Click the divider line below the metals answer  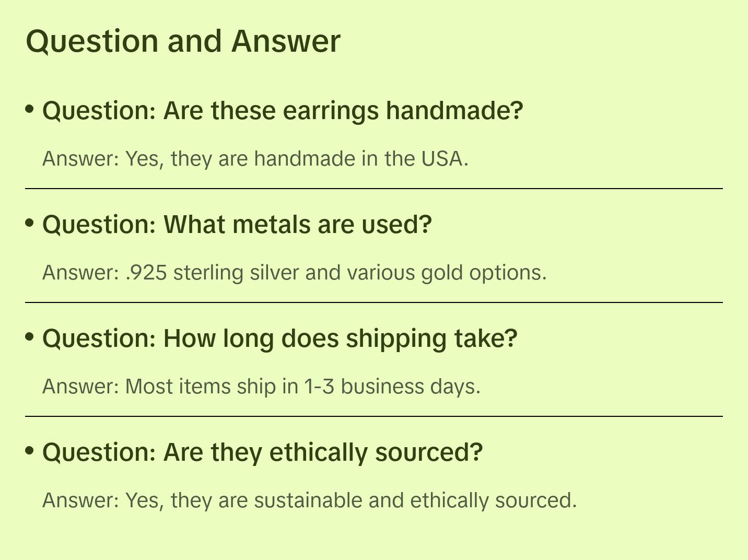tap(374, 302)
